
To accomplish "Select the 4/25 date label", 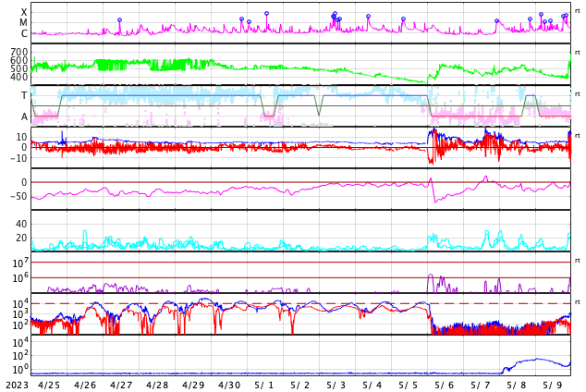I will point(49,385).
